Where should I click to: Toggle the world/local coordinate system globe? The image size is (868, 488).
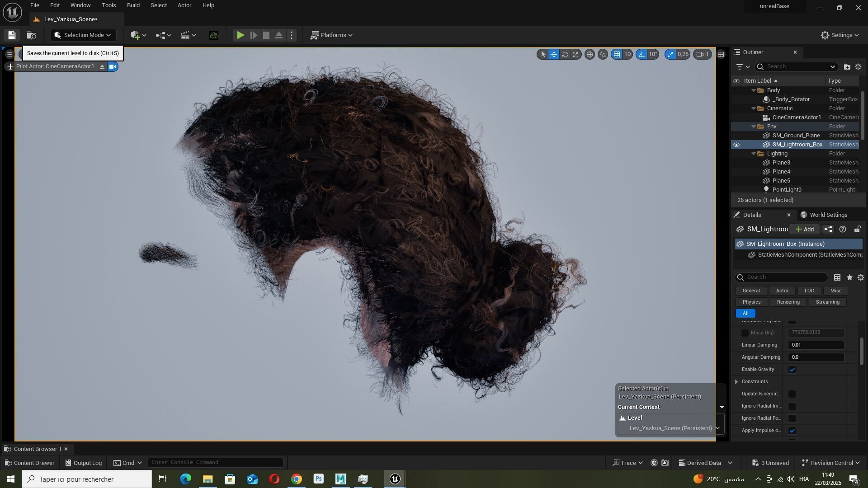pos(590,54)
